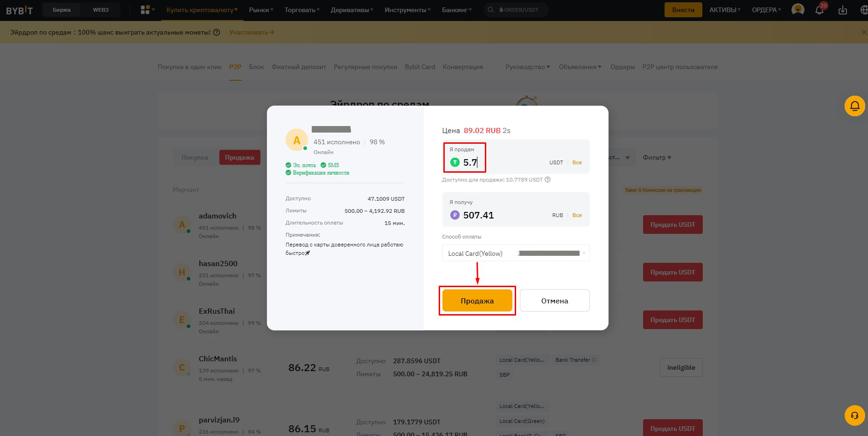The width and height of the screenshot is (868, 436).
Task: Click the USDT Tether coin icon
Action: (x=455, y=162)
